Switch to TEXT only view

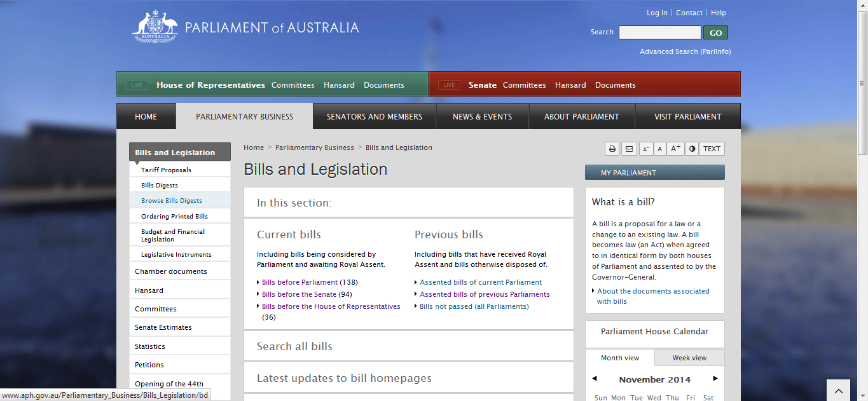point(712,149)
